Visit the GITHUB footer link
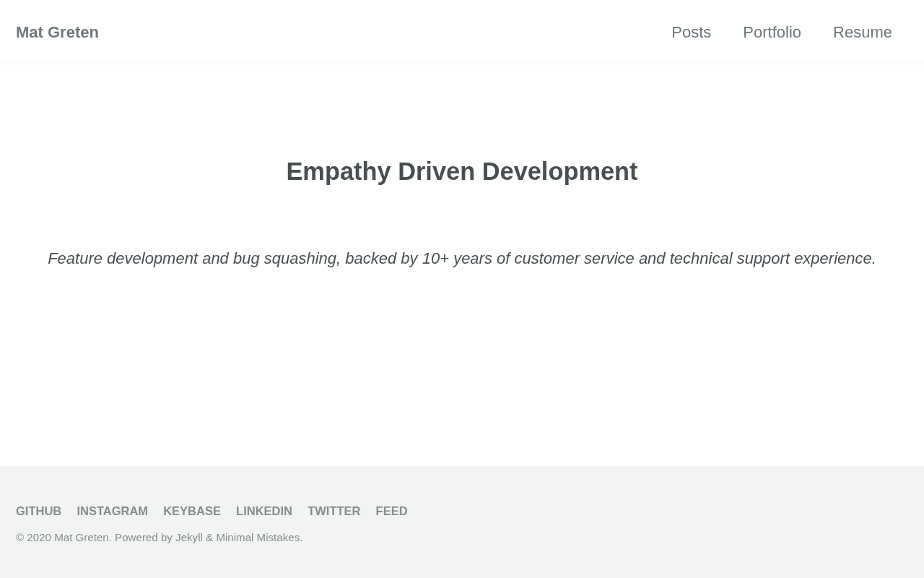 coord(38,511)
